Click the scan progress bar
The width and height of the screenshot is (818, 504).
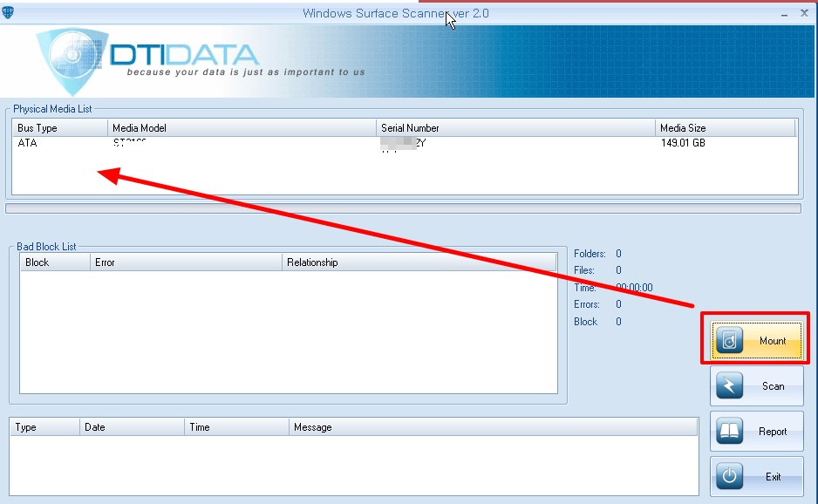click(403, 208)
